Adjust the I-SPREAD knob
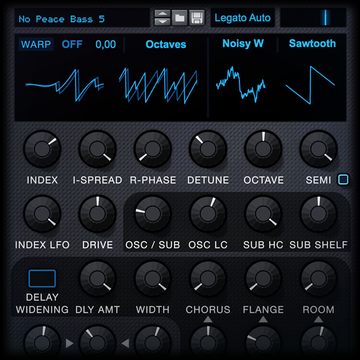Viewport: 360px width, 360px height. point(97,149)
